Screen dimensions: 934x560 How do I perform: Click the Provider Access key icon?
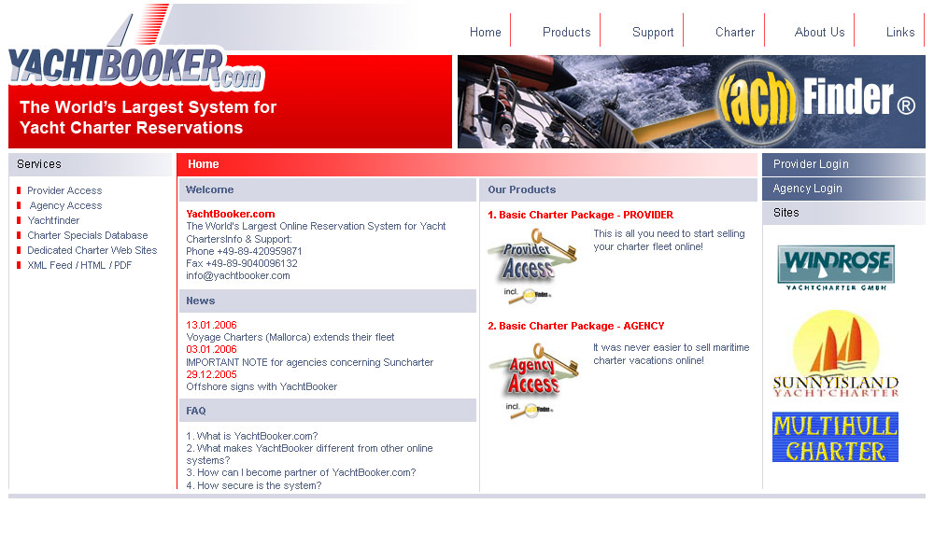[532, 258]
